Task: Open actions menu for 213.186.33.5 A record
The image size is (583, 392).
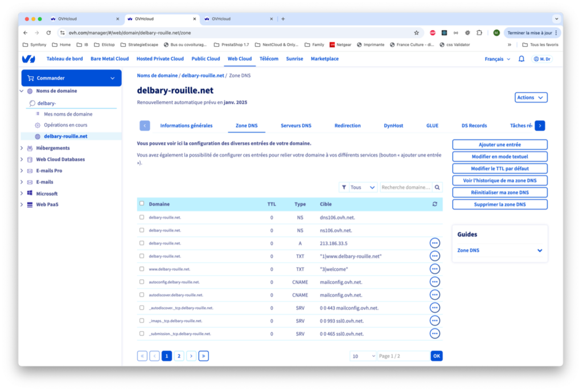Action: [x=434, y=243]
